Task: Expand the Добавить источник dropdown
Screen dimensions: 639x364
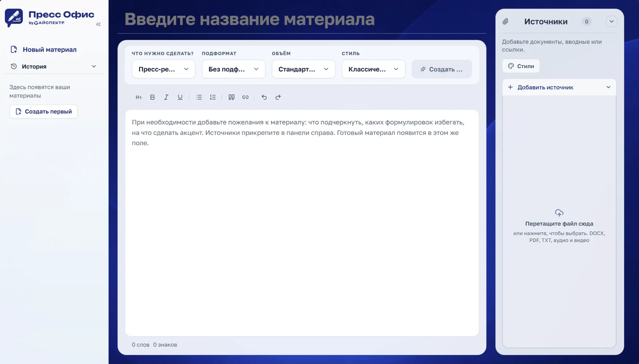Action: click(559, 87)
